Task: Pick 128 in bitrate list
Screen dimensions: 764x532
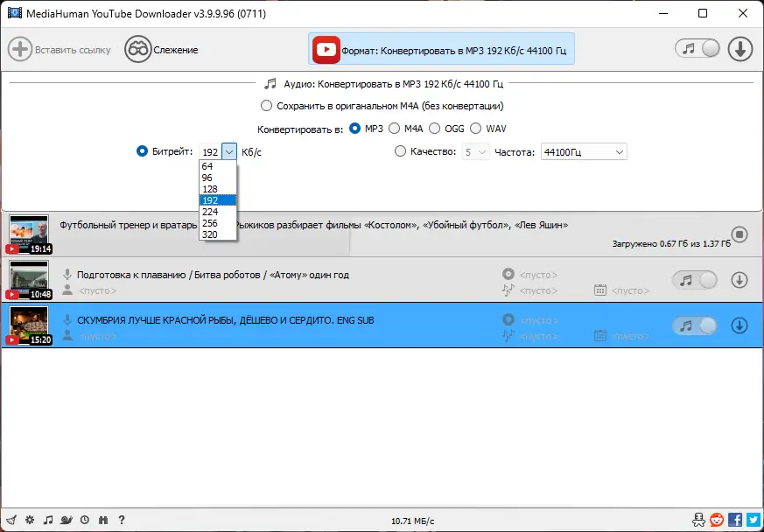Action: click(x=218, y=189)
